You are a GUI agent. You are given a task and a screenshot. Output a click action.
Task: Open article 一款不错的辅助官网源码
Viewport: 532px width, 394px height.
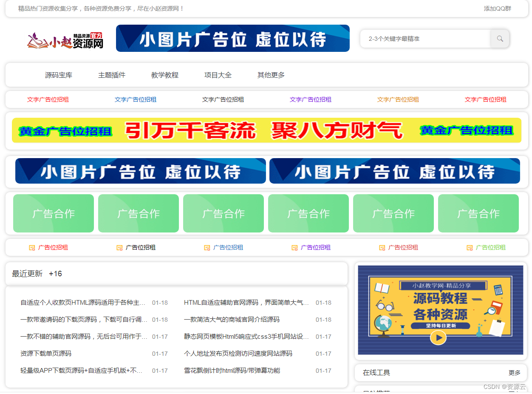pos(84,337)
